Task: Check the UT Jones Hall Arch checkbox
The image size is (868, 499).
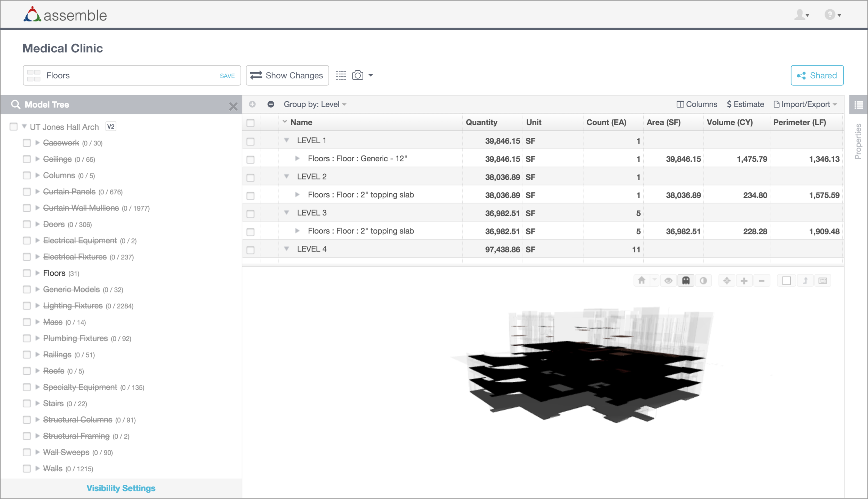Action: coord(14,126)
